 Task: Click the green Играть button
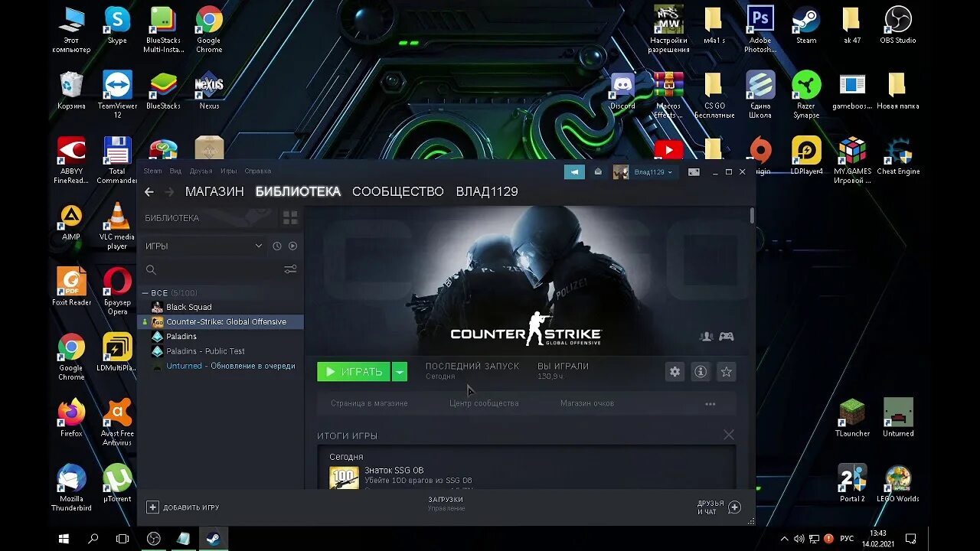click(354, 372)
